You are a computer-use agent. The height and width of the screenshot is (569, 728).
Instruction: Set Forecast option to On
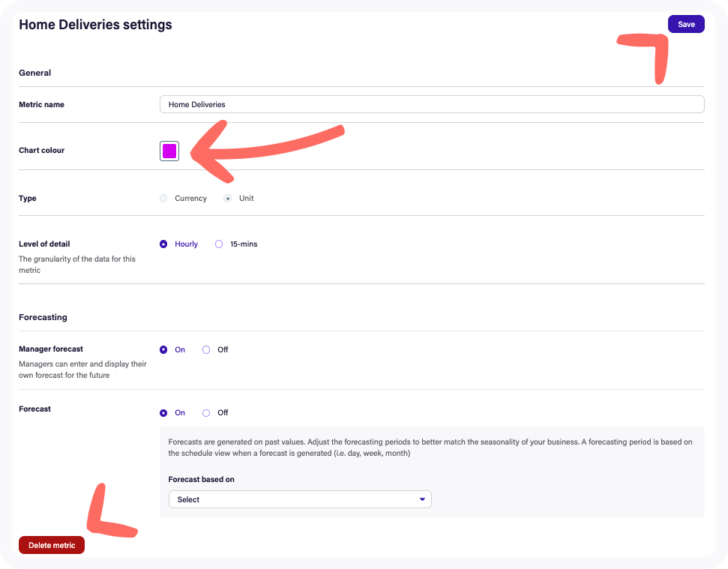coord(163,413)
